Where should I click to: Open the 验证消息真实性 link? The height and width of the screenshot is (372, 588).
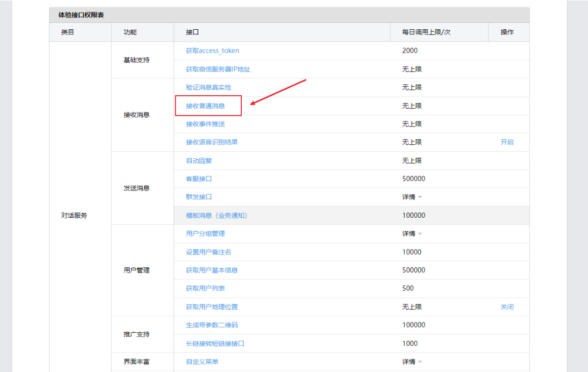point(209,87)
